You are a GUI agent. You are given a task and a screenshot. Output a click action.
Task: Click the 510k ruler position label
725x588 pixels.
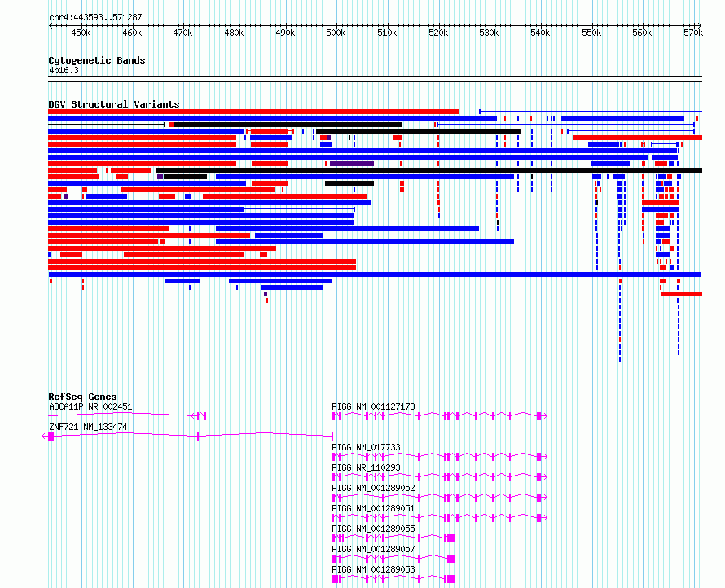[387, 33]
